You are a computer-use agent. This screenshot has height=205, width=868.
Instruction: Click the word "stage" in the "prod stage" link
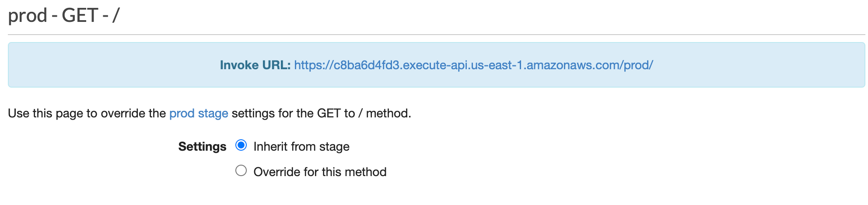[x=213, y=113]
